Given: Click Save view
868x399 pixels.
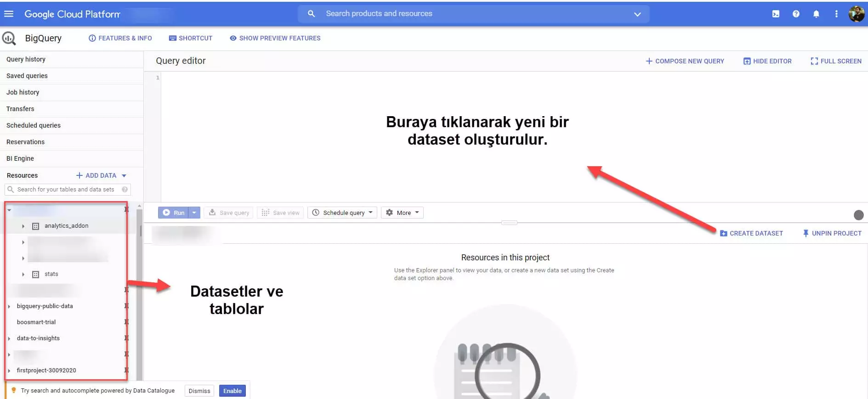Looking at the screenshot, I should tap(280, 213).
